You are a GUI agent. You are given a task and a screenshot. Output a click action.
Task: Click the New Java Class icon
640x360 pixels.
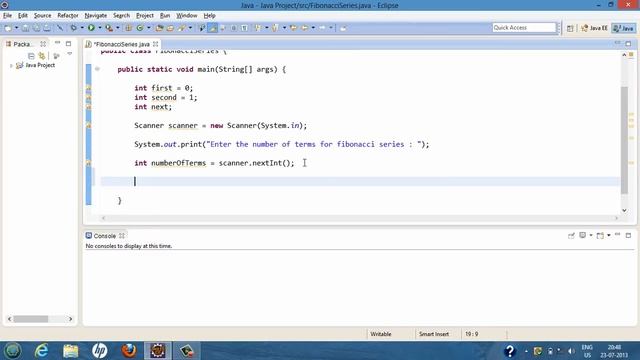(140, 28)
